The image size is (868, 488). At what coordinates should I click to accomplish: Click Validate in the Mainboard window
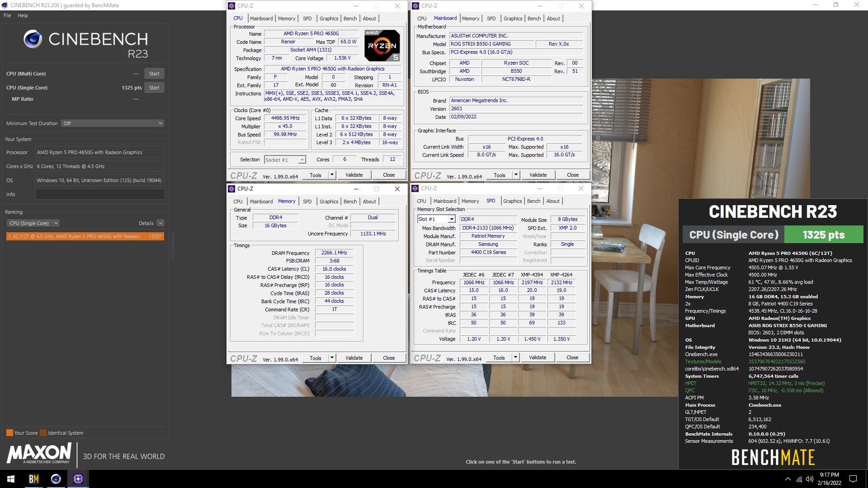coord(538,175)
